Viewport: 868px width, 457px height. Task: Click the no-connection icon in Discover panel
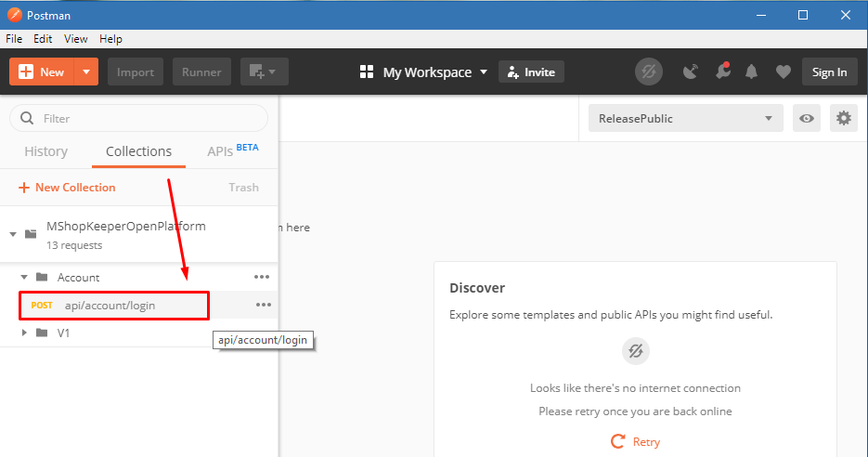pyautogui.click(x=636, y=350)
